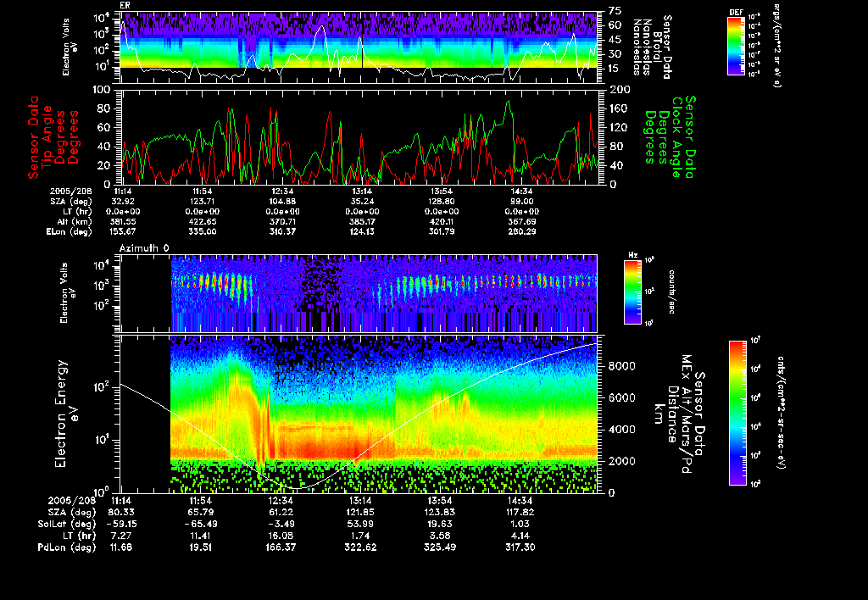
Task: Click the Alt value 381.55
Action: click(x=123, y=221)
